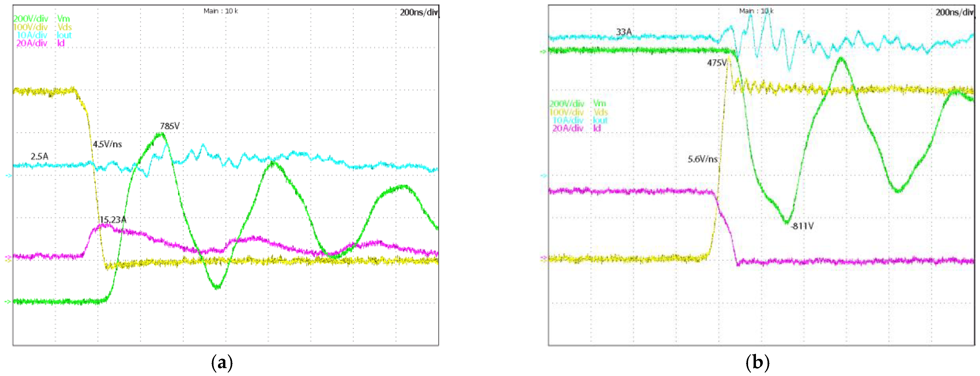The height and width of the screenshot is (376, 980).
Task: Click the green Vm ground marker arrow in plot (a)
Action: pyautogui.click(x=8, y=302)
